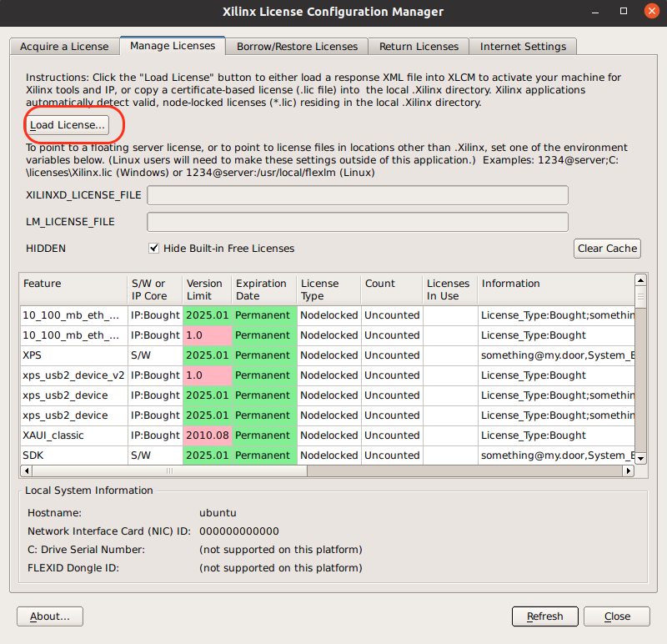The height and width of the screenshot is (644, 667).
Task: Click the Licenses In Use column header
Action: click(450, 289)
